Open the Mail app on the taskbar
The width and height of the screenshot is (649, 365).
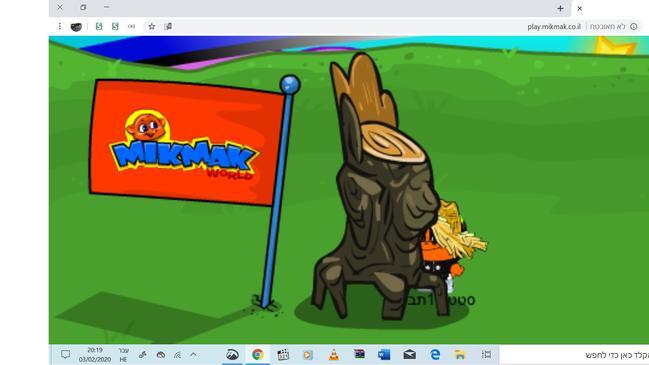click(409, 355)
